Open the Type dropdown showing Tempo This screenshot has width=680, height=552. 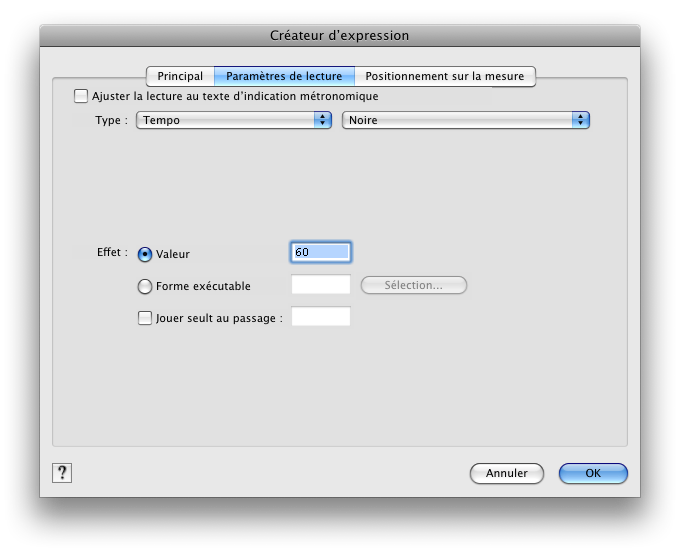pos(234,120)
